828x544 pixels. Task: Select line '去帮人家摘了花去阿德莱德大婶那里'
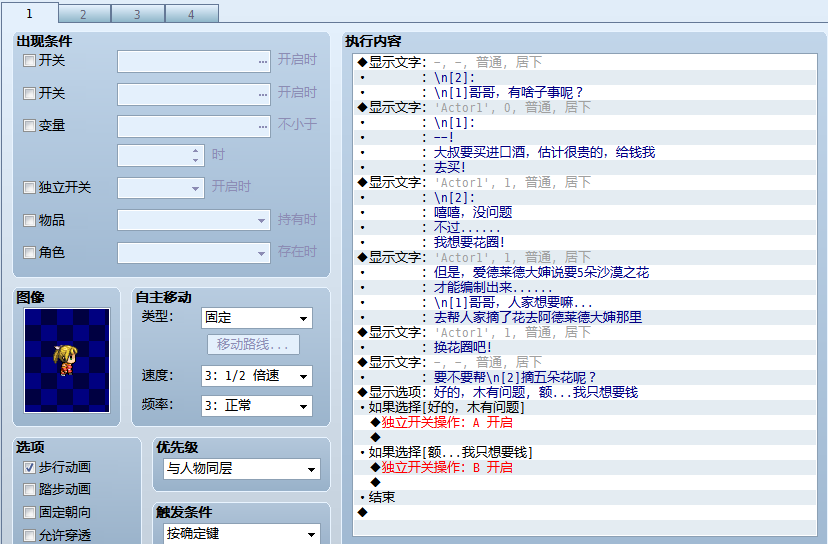pyautogui.click(x=585, y=317)
